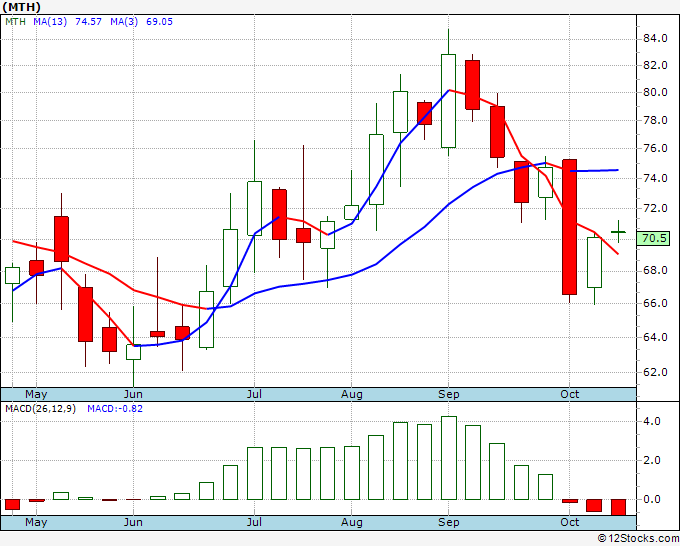Image resolution: width=680 pixels, height=546 pixels.
Task: Click May on the price chart month axis
Action: coord(36,394)
